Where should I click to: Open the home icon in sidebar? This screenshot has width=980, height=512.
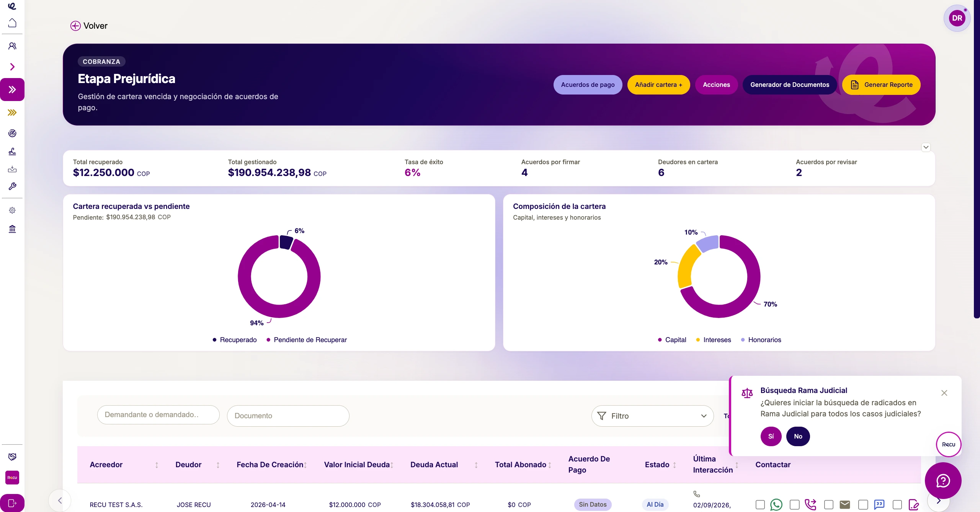tap(12, 23)
